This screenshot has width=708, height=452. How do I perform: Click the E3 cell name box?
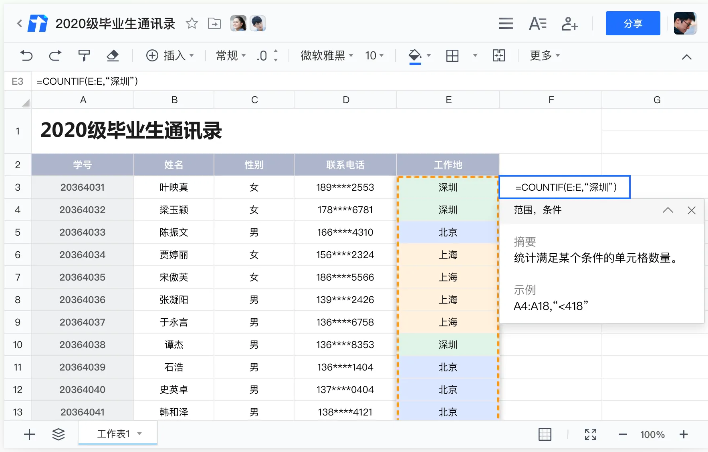point(17,81)
